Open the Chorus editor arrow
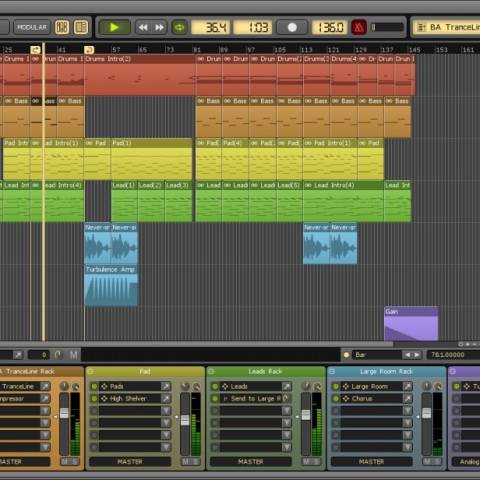Screen dimensions: 480x480 point(407,398)
